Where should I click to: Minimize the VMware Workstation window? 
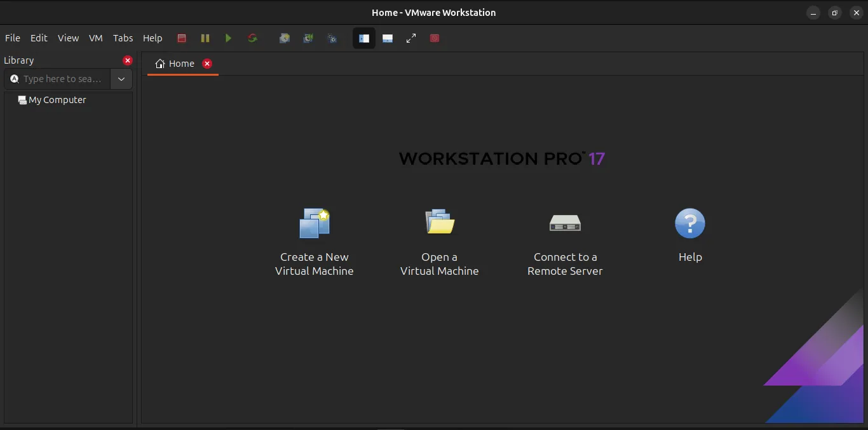click(x=813, y=13)
